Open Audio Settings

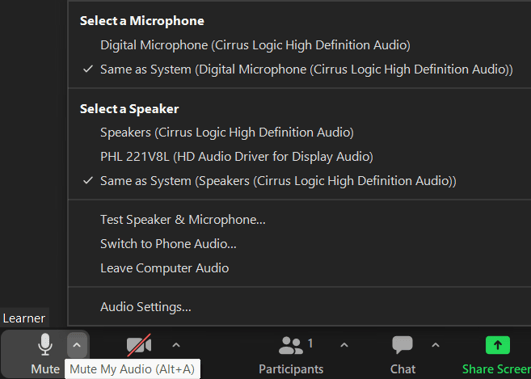click(x=146, y=307)
